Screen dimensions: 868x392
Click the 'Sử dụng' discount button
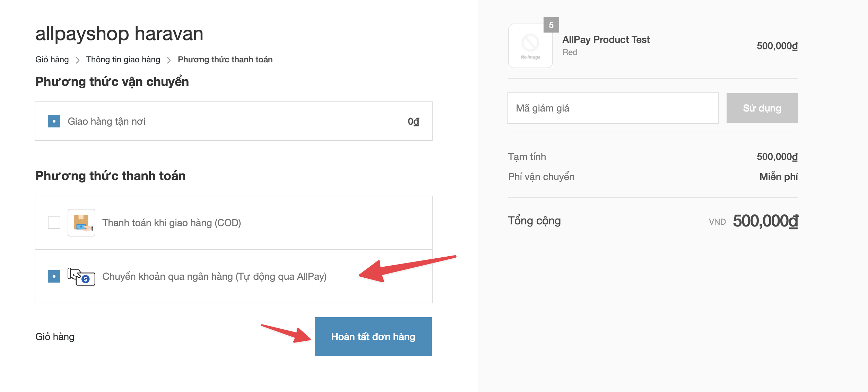[x=762, y=108]
